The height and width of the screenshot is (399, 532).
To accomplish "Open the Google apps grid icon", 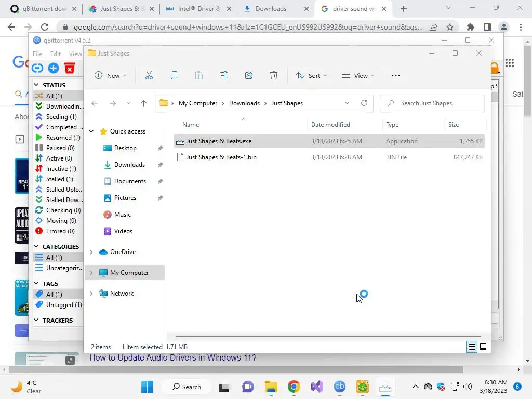I will pyautogui.click(x=510, y=63).
